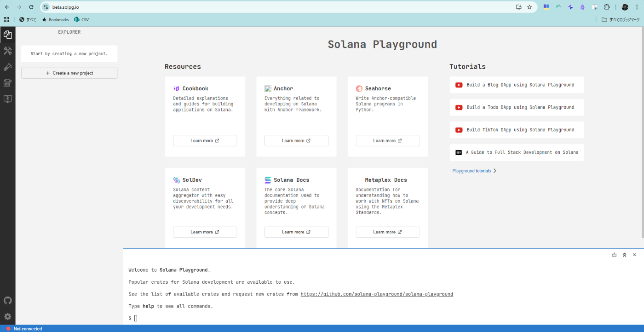Click the red Not connected wallet indicator

click(8, 329)
